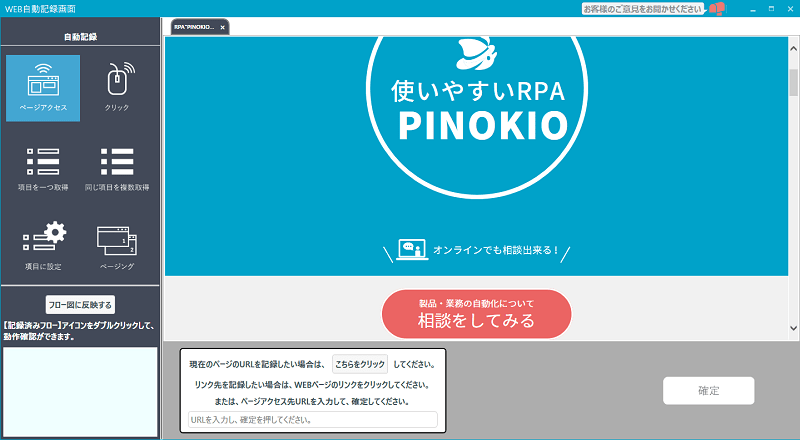The height and width of the screenshot is (440, 800).
Task: Click the online consultation monitor icon
Action: pos(412,250)
